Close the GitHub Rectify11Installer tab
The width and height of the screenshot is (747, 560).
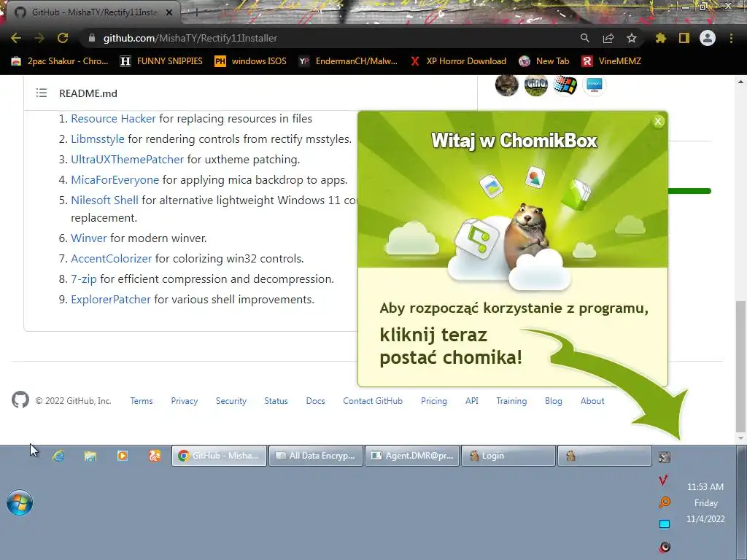point(169,12)
